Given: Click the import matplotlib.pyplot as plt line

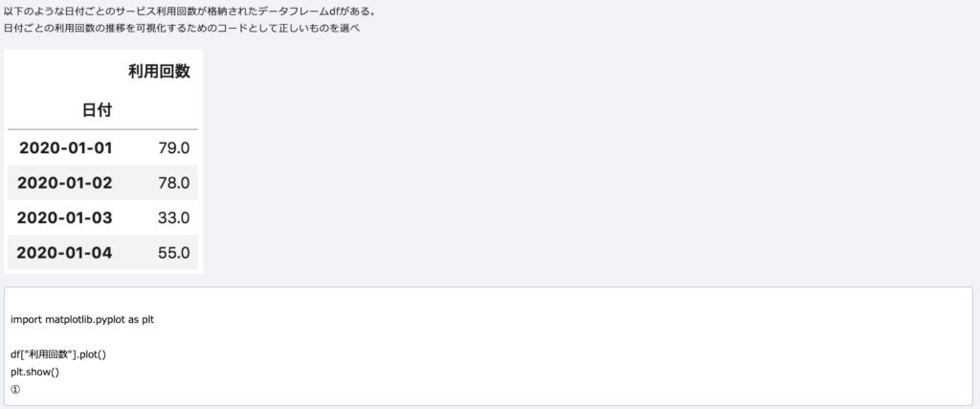Looking at the screenshot, I should click(x=82, y=320).
